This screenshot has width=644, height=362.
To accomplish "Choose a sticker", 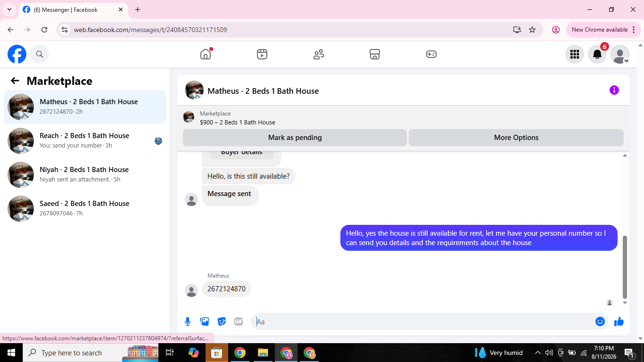I will tap(222, 321).
